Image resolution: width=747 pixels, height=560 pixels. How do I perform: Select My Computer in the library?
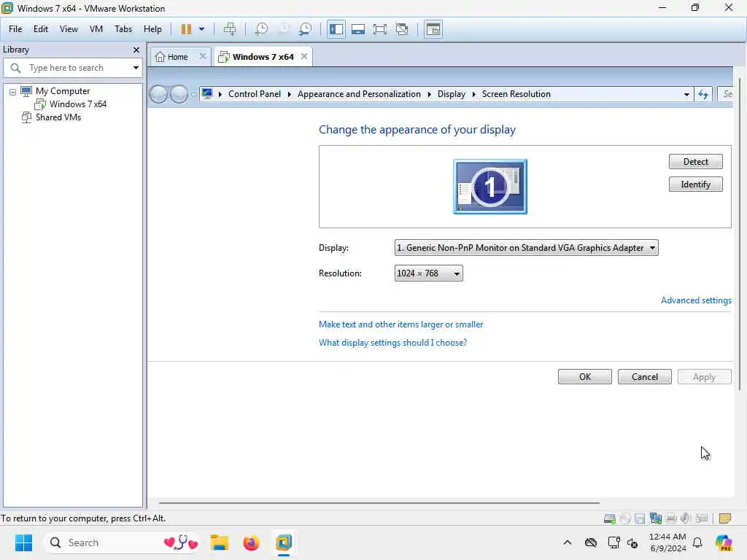(x=63, y=91)
